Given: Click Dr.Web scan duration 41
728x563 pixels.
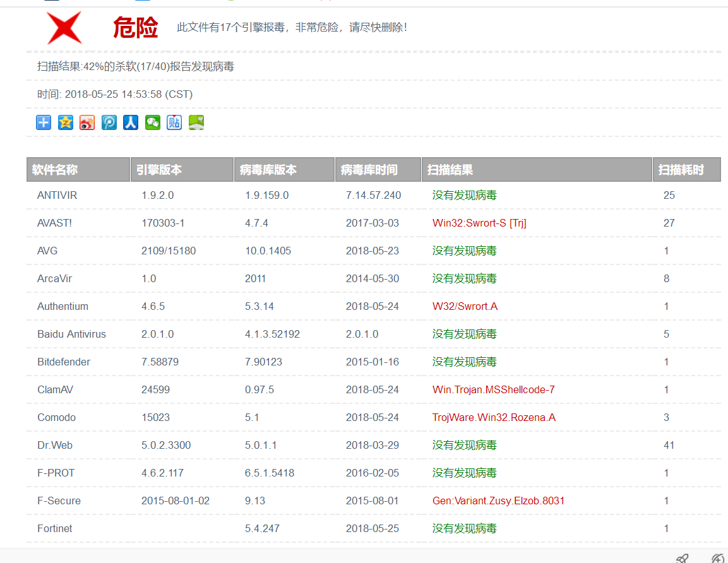Looking at the screenshot, I should pyautogui.click(x=669, y=446).
